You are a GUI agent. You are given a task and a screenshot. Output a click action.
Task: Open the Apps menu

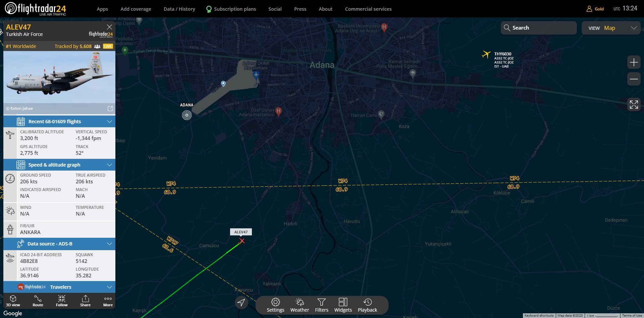tap(102, 9)
